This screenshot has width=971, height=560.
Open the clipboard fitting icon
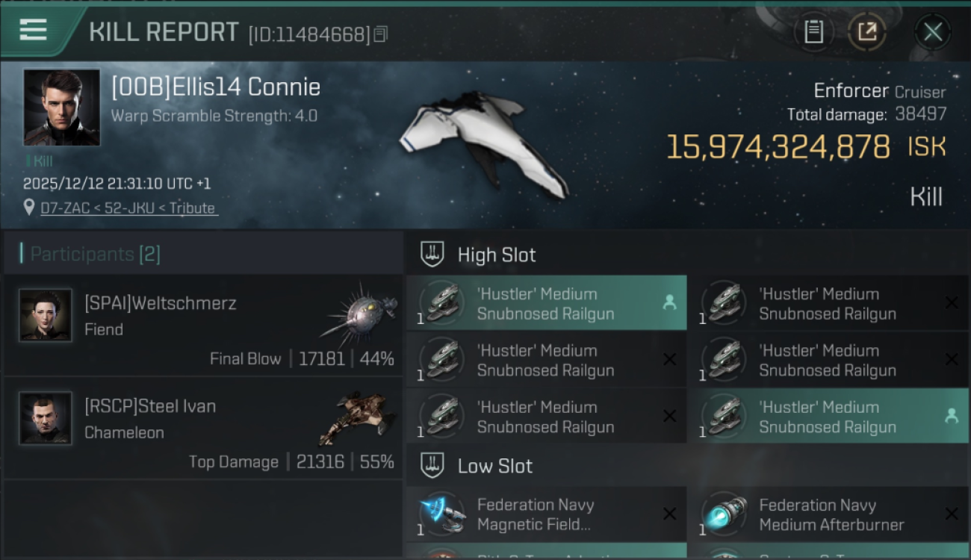click(x=813, y=32)
